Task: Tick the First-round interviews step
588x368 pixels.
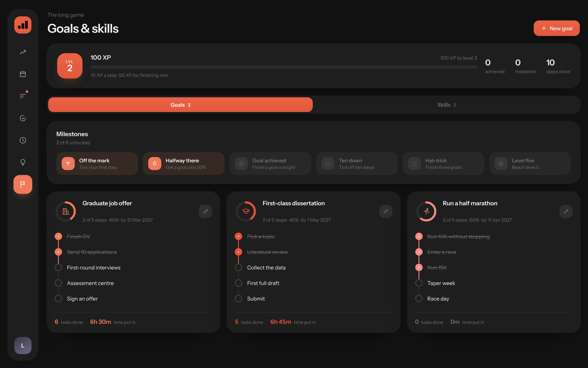Action: coord(58,267)
